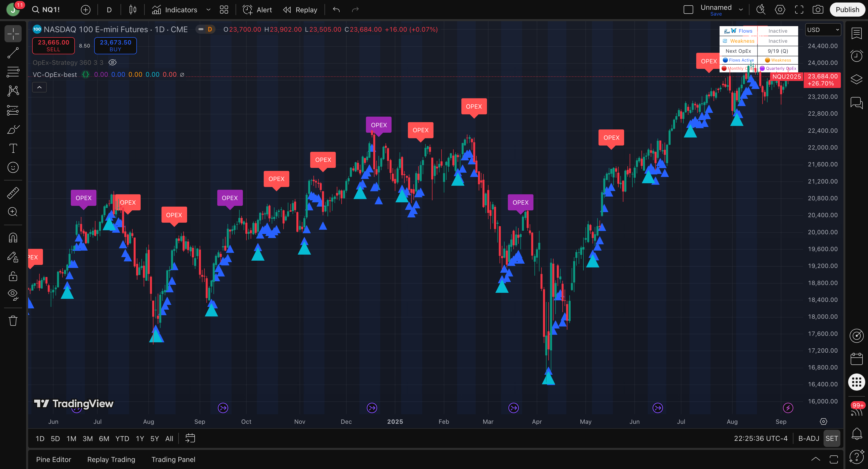The width and height of the screenshot is (868, 469).
Task: Activate the zoom in tool
Action: tap(13, 212)
